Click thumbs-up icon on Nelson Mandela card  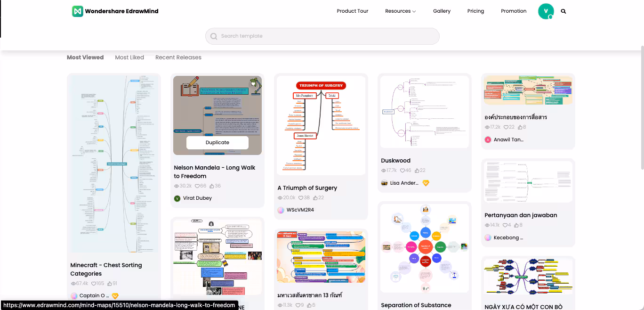[x=212, y=186]
